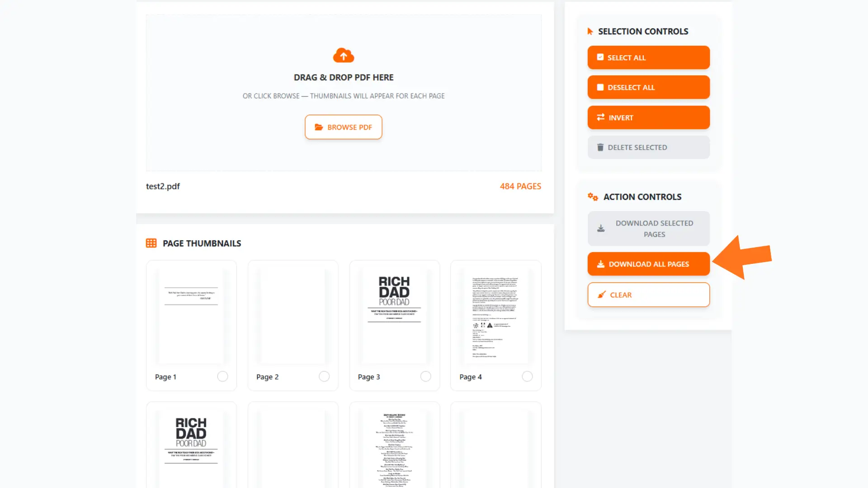Select Page 1 using its circle
The image size is (868, 488).
tap(222, 376)
